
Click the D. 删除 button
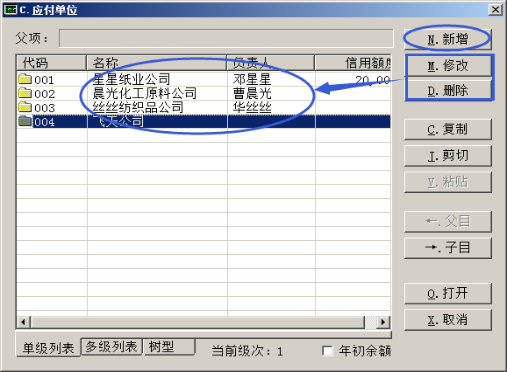tap(448, 90)
